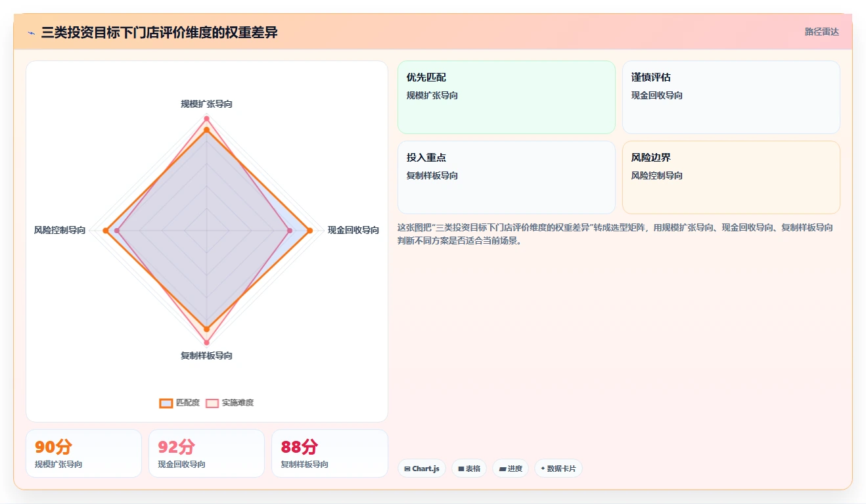
Task: Click the 90分 score card
Action: pyautogui.click(x=83, y=453)
